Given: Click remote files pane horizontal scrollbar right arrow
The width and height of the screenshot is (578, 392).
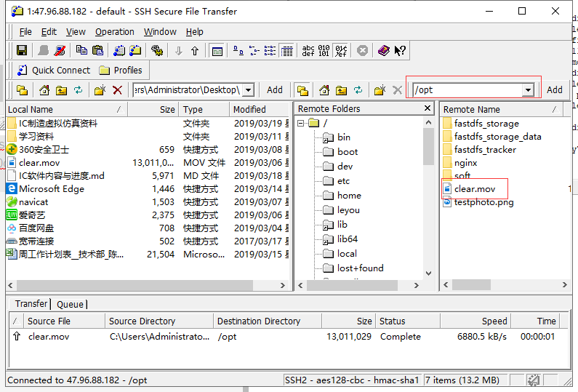Looking at the screenshot, I should [564, 284].
